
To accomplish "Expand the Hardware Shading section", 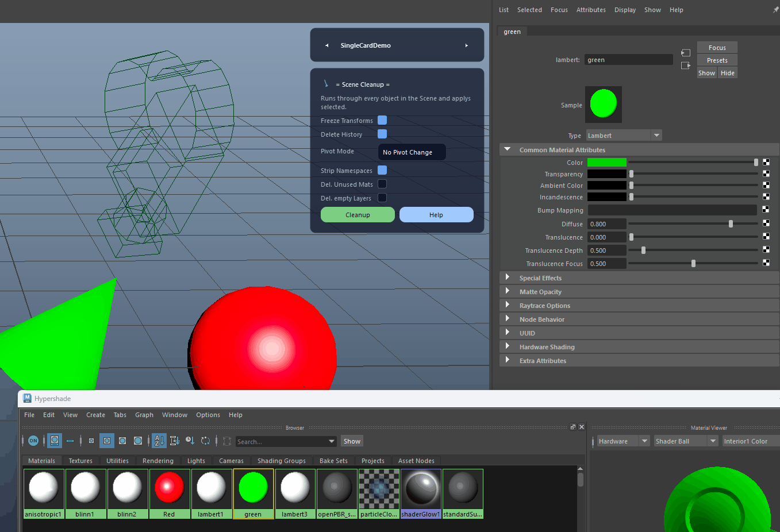I will 507,346.
